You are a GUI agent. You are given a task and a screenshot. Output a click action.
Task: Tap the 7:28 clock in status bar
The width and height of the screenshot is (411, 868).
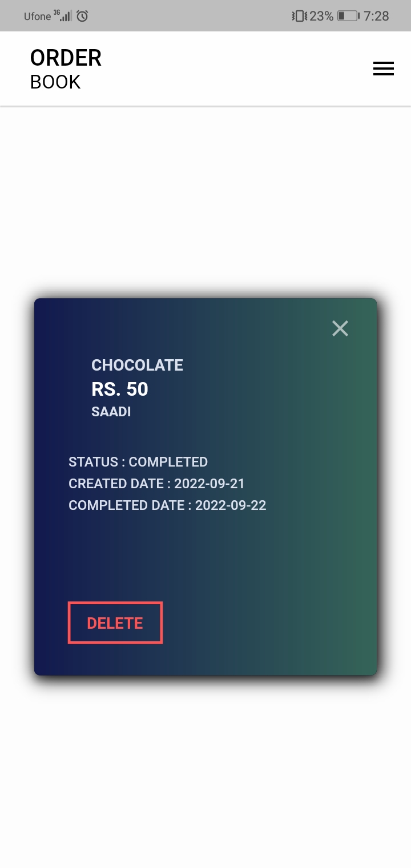377,16
